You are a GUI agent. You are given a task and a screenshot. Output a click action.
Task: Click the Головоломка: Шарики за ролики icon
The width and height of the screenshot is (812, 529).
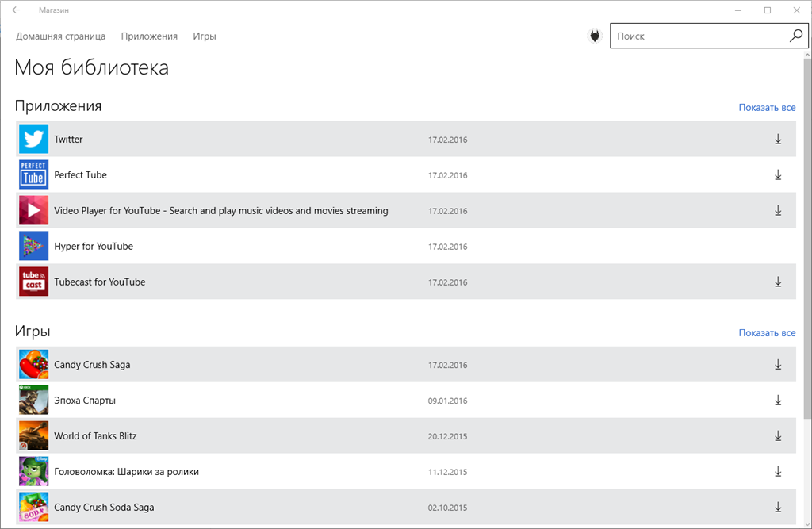(33, 471)
